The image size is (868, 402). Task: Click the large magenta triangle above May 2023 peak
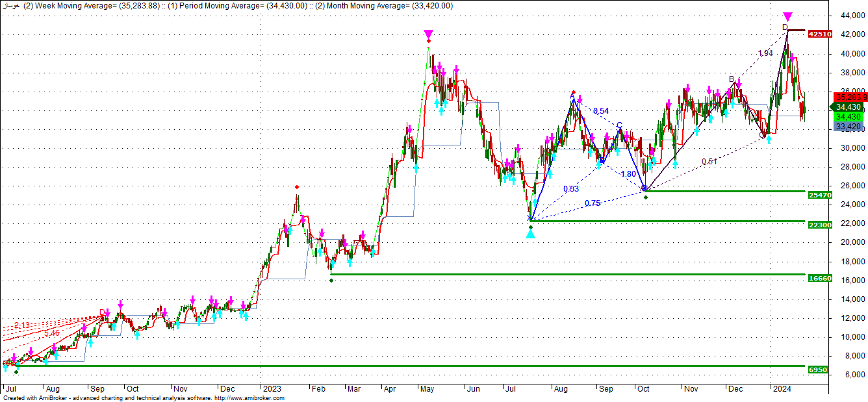pos(428,34)
